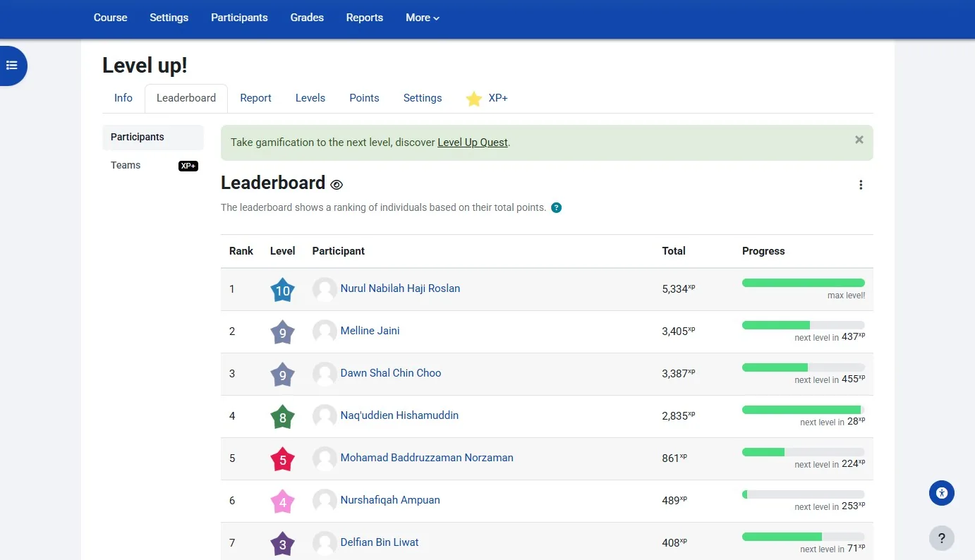975x560 pixels.
Task: Click Naq'uddien Hishamuddin's progress bar
Action: (x=802, y=409)
